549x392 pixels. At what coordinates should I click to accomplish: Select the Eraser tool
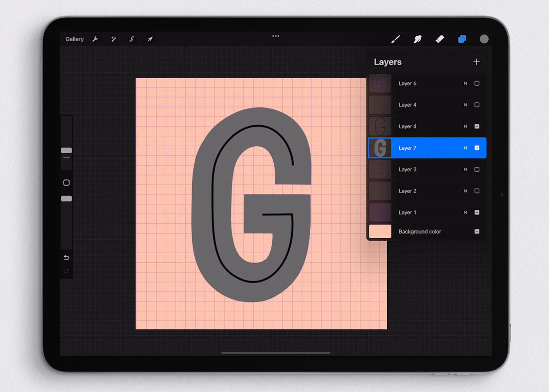(x=439, y=39)
